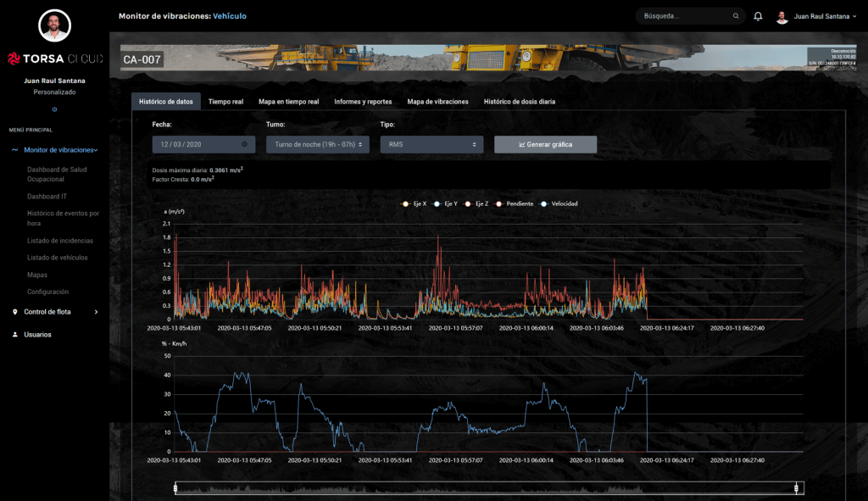This screenshot has height=501, width=868.
Task: Select Histórico de datos tab
Action: [x=166, y=102]
